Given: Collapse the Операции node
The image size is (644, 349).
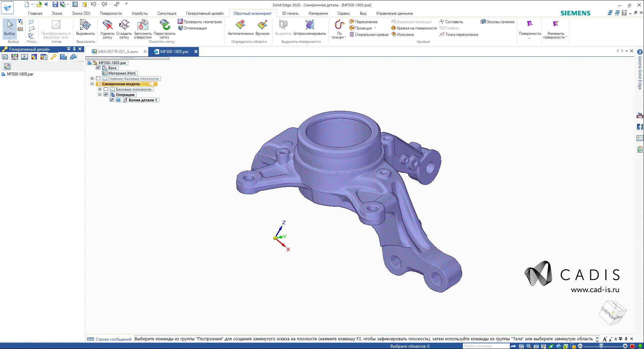Looking at the screenshot, I should [x=100, y=95].
